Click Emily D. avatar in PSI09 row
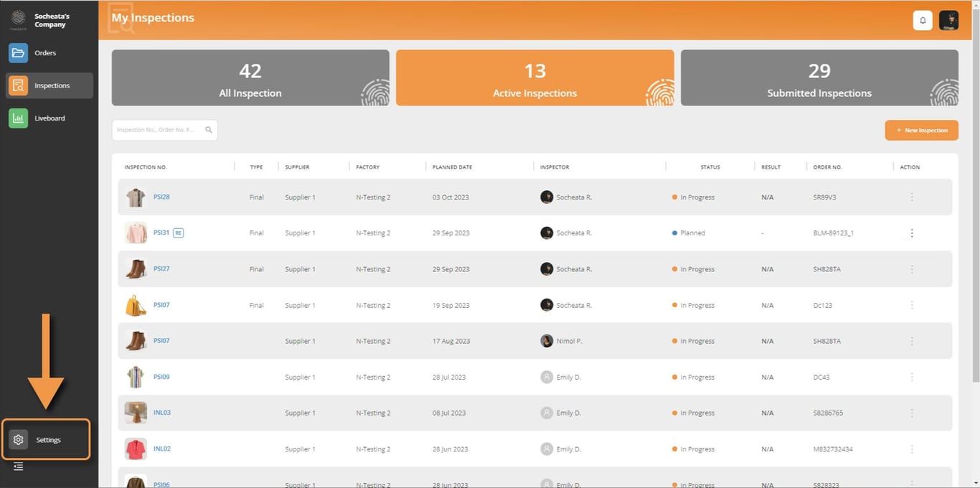 [x=547, y=377]
